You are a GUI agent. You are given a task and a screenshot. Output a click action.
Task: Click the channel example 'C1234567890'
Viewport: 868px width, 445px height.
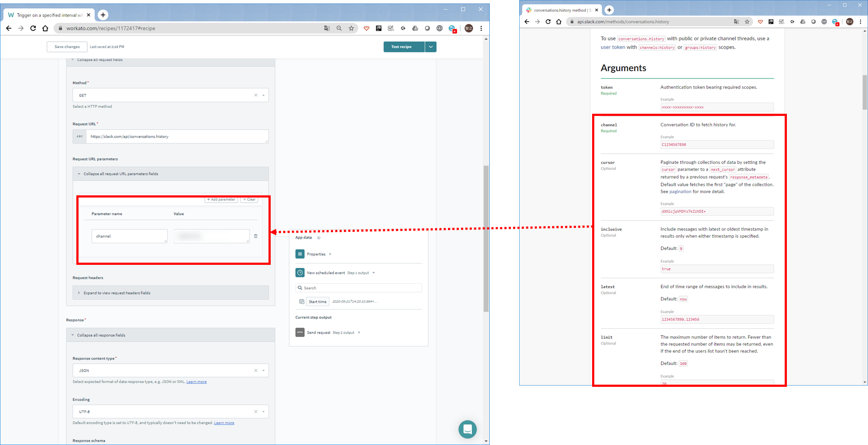coord(717,145)
